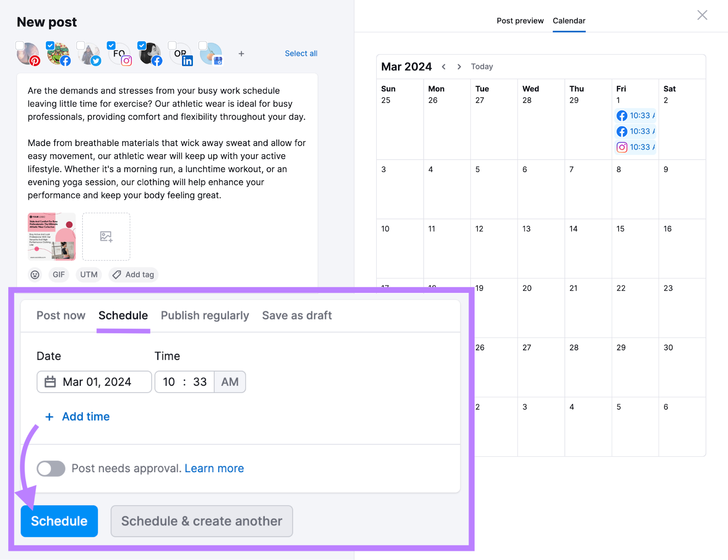
Task: Open the UTM tracking options
Action: point(88,274)
